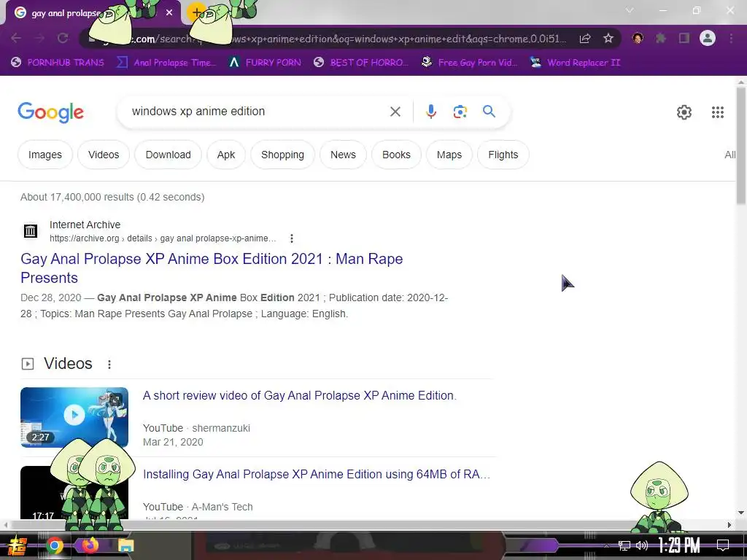Select the Shopping filter chip
The image size is (747, 560).
(x=282, y=155)
